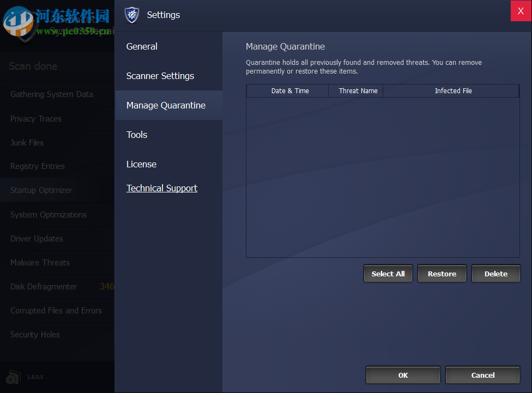This screenshot has height=393, width=532.
Task: Open Technical Support
Action: 161,188
